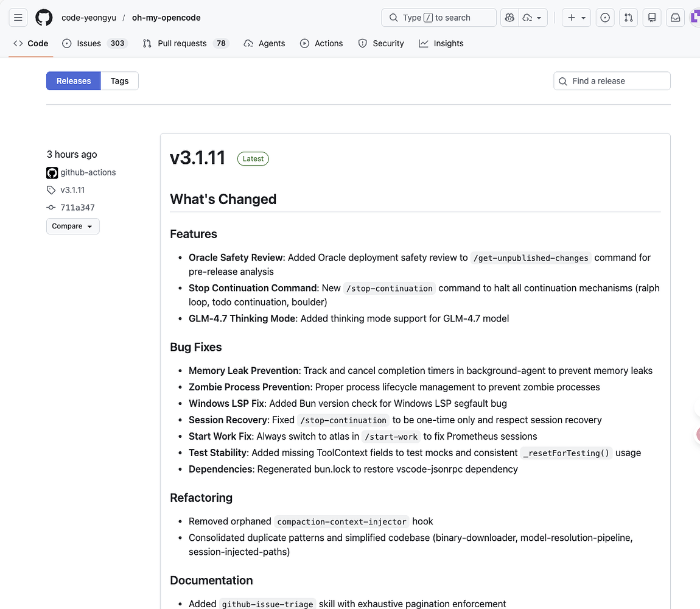Click the /start-work code text
Viewport: 700px width, 609px height.
[391, 437]
